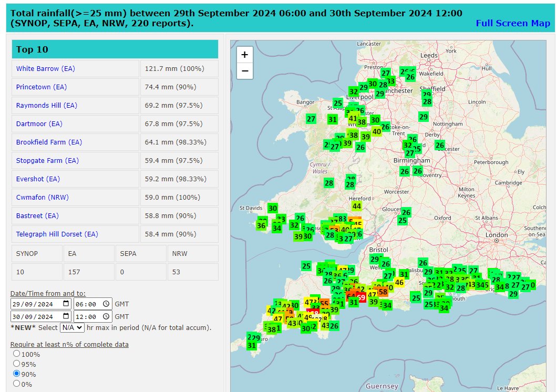
Task: Open the calendar picker for the 29/09/2024 date
Action: [x=66, y=304]
